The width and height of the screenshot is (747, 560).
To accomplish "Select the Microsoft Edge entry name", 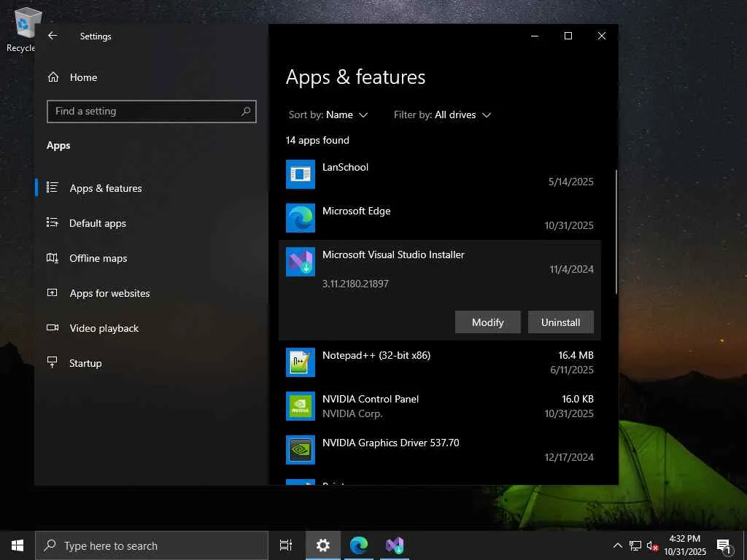I will click(356, 211).
